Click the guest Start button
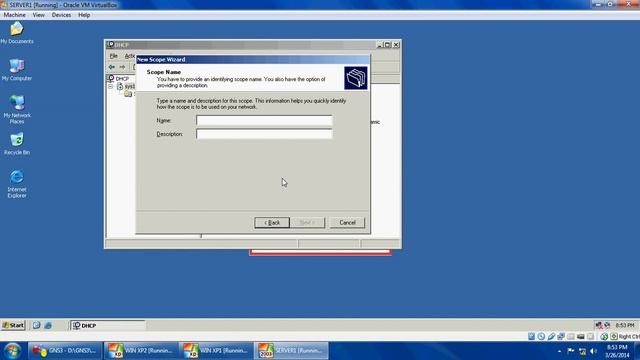 coord(13,325)
